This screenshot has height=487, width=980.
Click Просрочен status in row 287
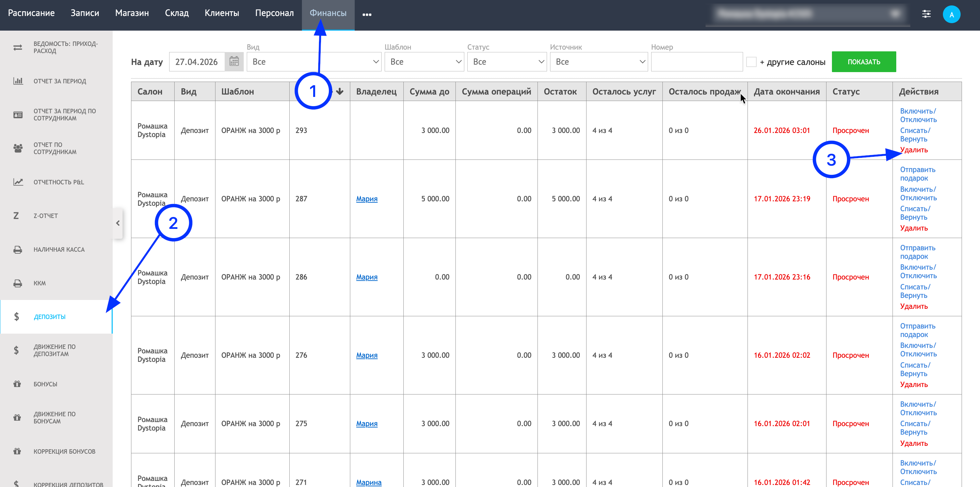(x=851, y=199)
